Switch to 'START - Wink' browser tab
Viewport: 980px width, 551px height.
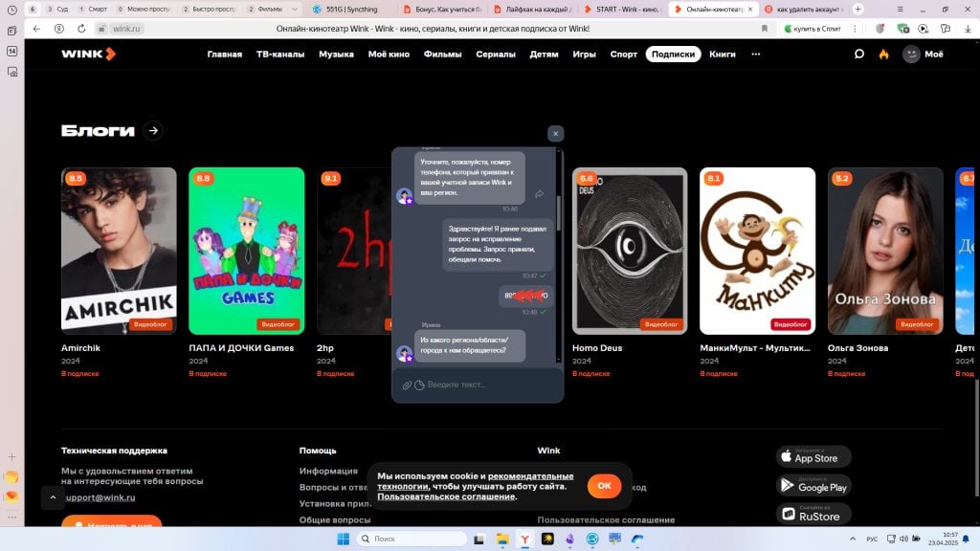(x=622, y=10)
